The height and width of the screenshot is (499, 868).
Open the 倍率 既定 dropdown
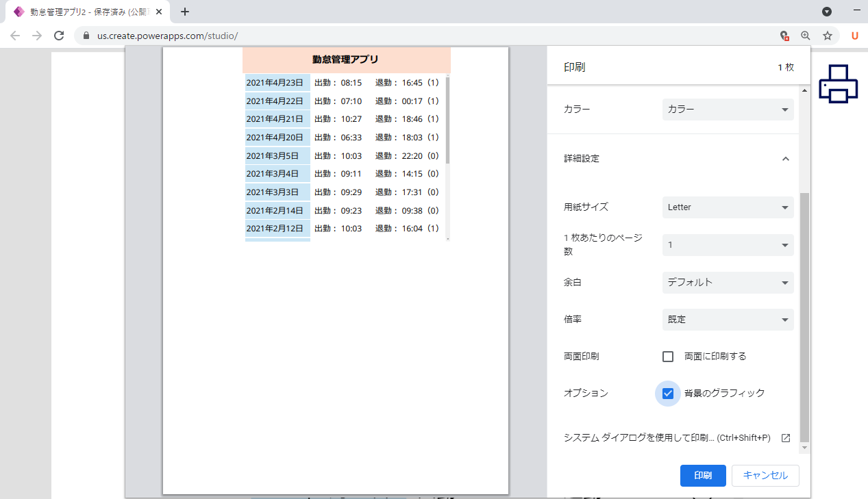pyautogui.click(x=728, y=320)
